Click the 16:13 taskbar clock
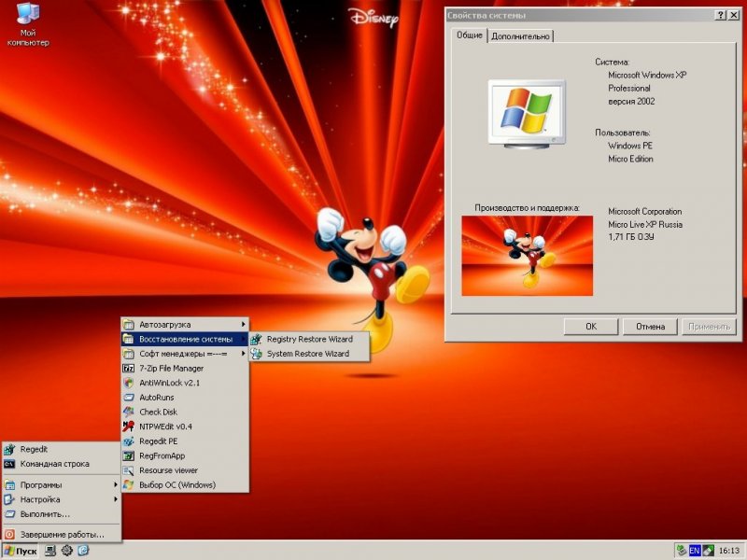 pyautogui.click(x=729, y=551)
